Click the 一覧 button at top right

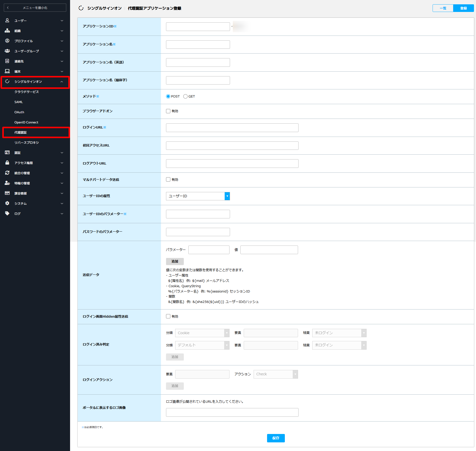click(x=443, y=8)
